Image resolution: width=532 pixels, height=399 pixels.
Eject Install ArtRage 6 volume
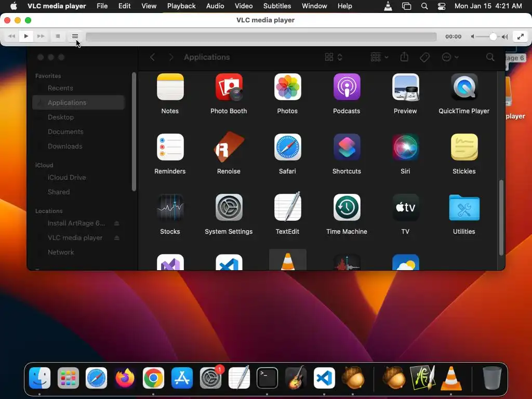point(117,223)
